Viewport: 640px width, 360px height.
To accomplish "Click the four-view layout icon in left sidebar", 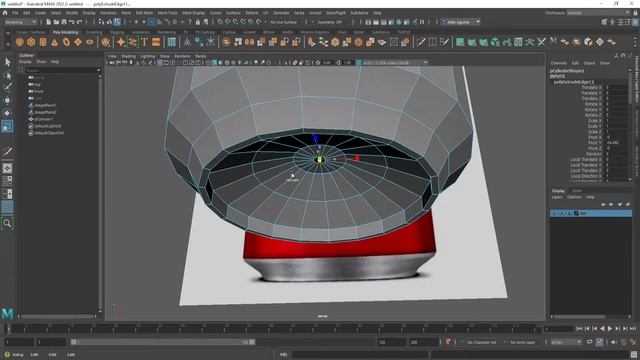I will click(x=7, y=181).
